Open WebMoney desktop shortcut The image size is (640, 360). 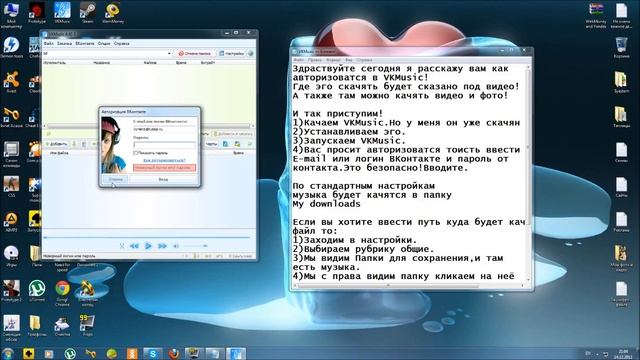(113, 12)
